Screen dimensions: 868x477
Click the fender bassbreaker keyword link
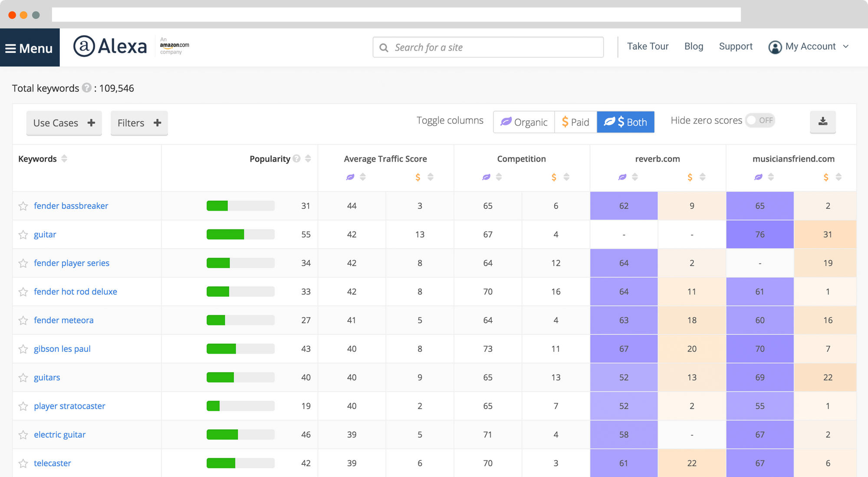coord(72,205)
